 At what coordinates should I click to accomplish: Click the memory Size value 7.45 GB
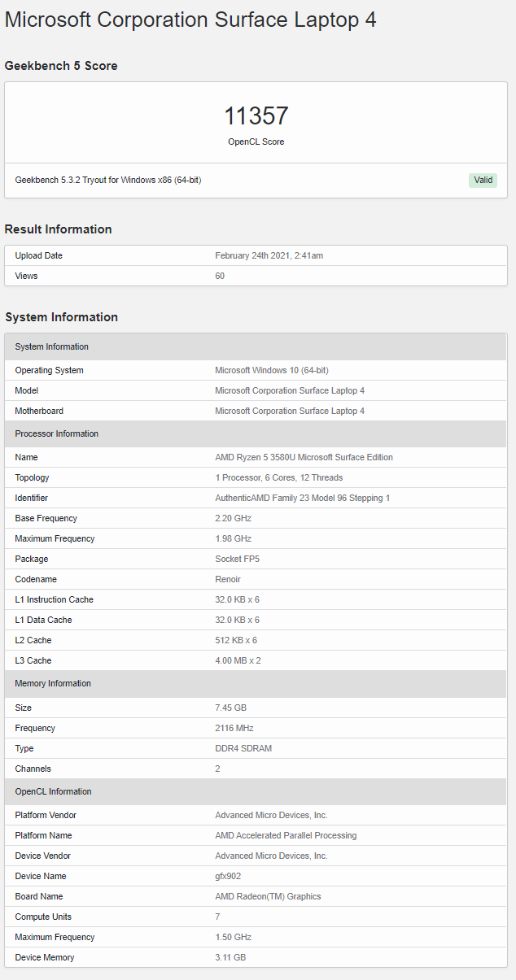pos(231,708)
